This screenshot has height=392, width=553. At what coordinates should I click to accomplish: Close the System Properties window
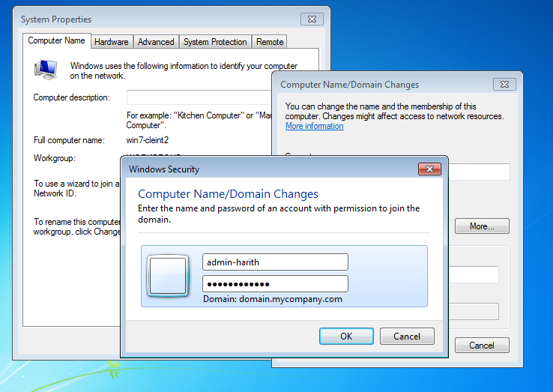click(312, 19)
